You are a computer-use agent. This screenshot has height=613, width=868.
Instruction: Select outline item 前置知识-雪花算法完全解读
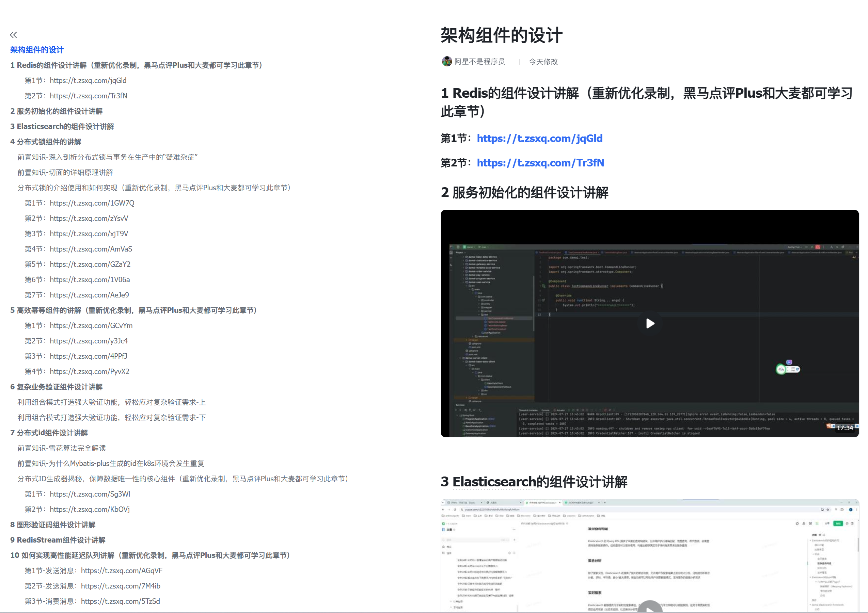pyautogui.click(x=62, y=448)
